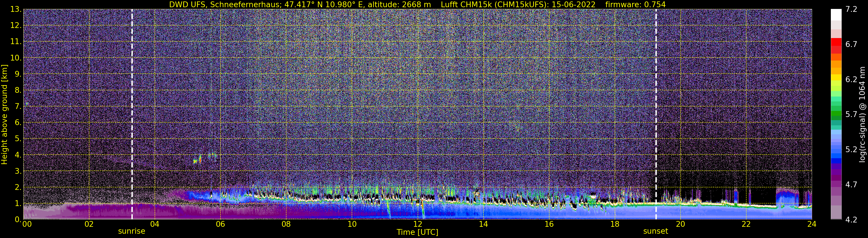Click the x-axis tick label '06'
The width and height of the screenshot is (868, 238).
[x=220, y=224]
